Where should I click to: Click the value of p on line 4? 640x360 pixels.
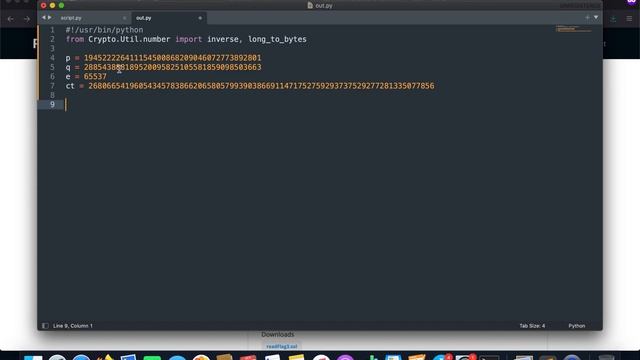pos(173,58)
